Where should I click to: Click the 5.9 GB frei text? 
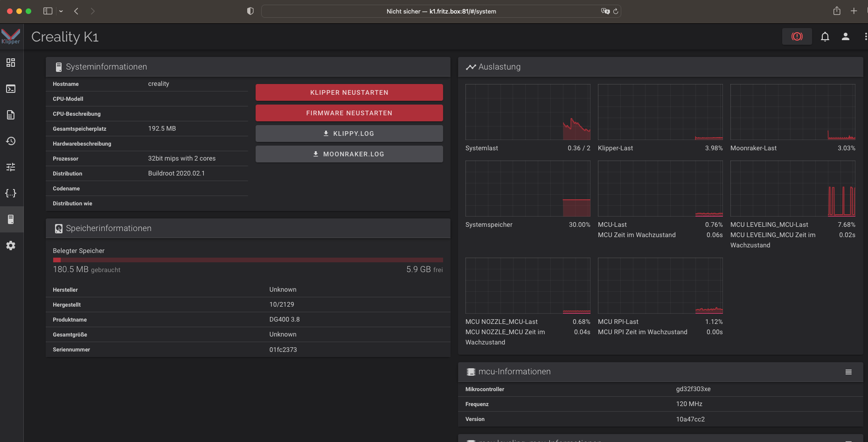pos(424,269)
